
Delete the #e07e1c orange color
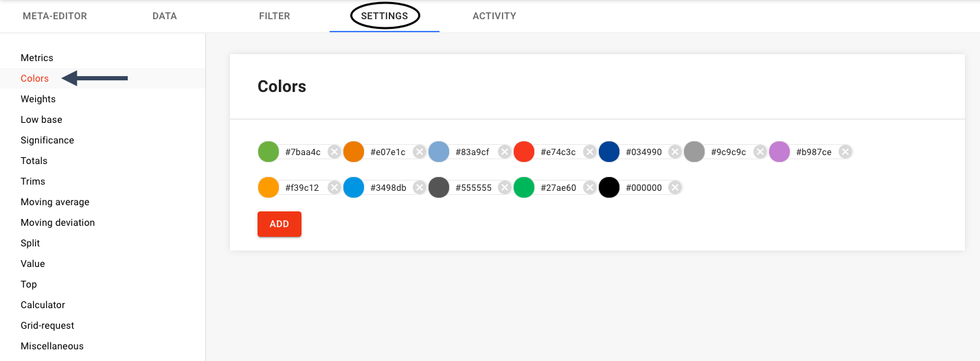(x=420, y=152)
